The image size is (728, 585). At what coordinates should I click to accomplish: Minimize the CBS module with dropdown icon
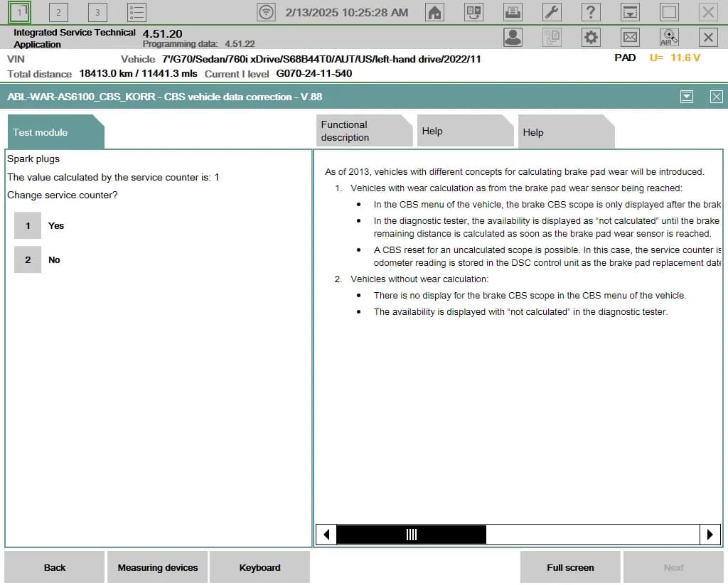point(687,97)
